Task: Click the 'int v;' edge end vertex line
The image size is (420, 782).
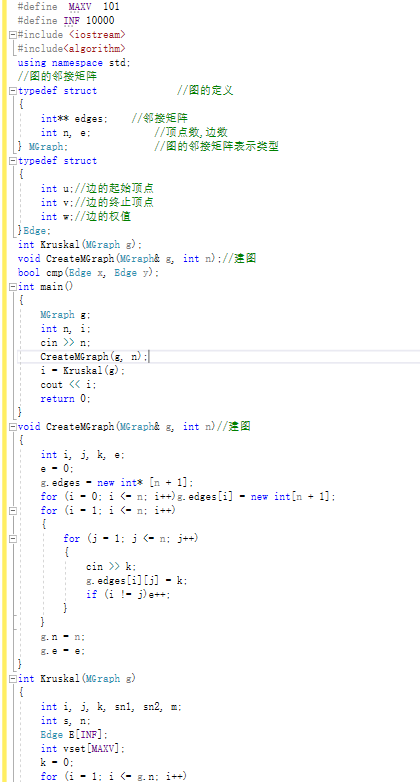Action: tap(97, 202)
